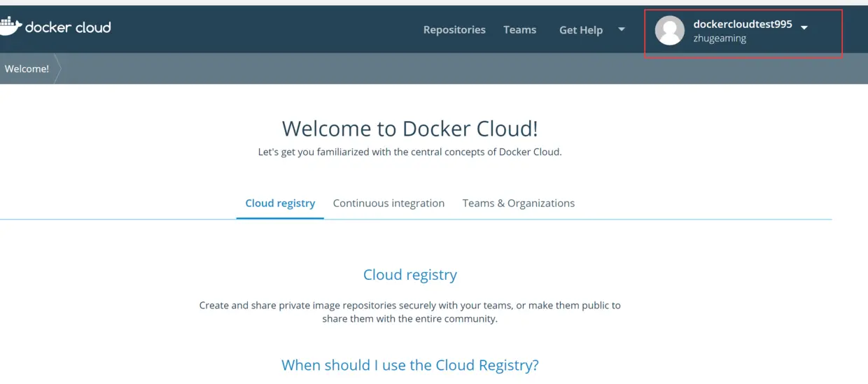The image size is (868, 384).
Task: Click the Welcome! breadcrumb
Action: tap(27, 69)
